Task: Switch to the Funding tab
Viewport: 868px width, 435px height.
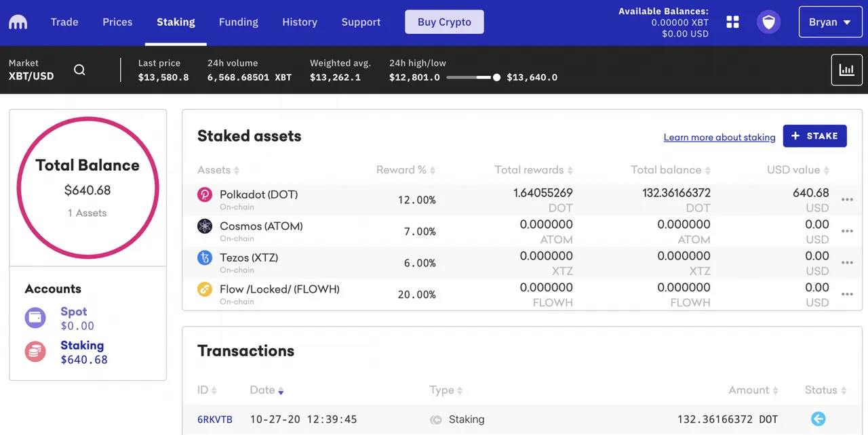Action: [238, 22]
